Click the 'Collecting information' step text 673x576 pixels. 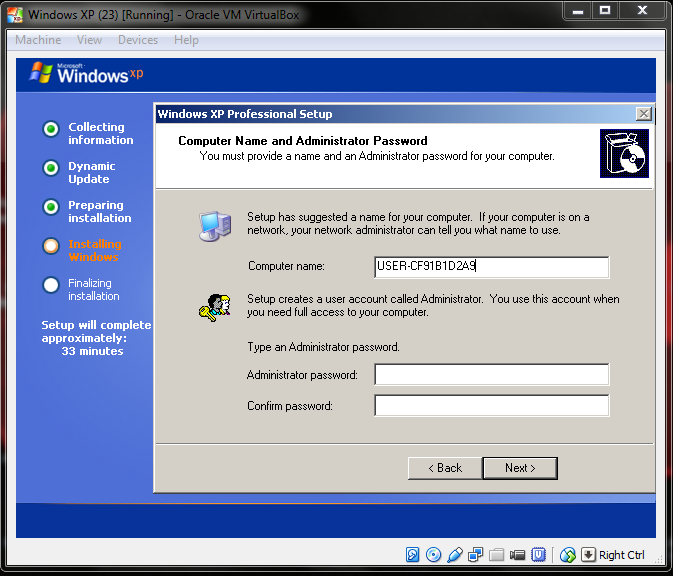(x=101, y=133)
